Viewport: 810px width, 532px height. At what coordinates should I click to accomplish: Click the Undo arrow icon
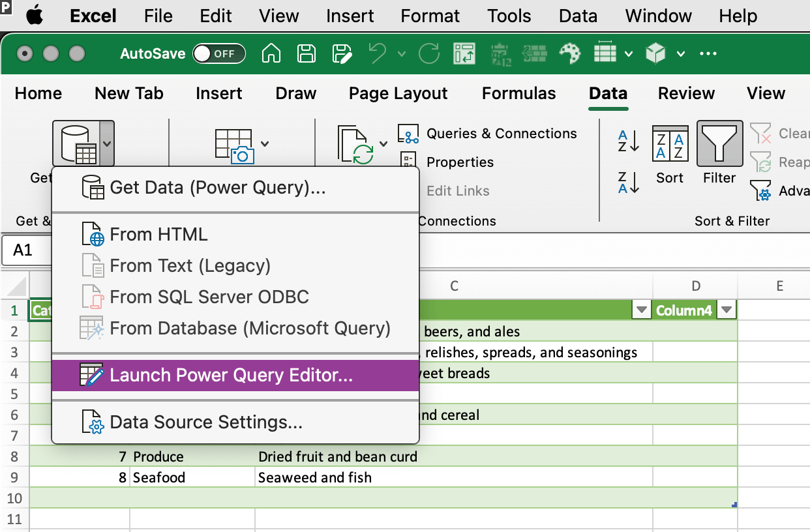pos(377,54)
